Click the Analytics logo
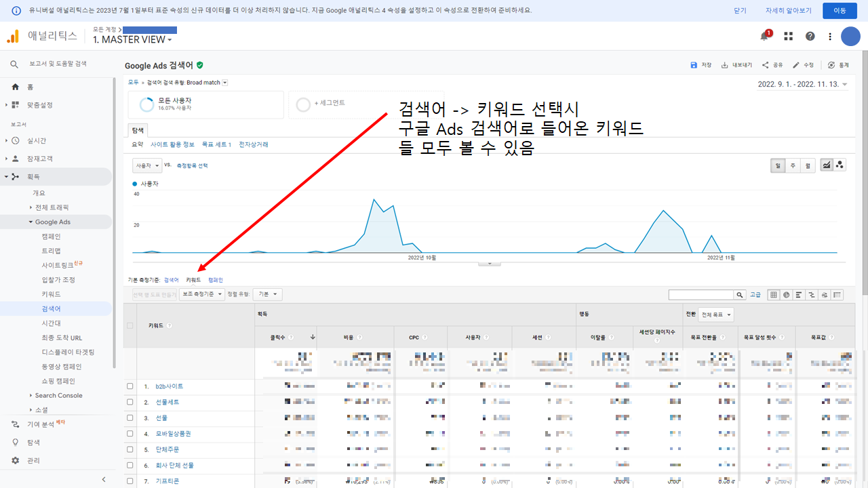The width and height of the screenshot is (868, 488). [13, 37]
